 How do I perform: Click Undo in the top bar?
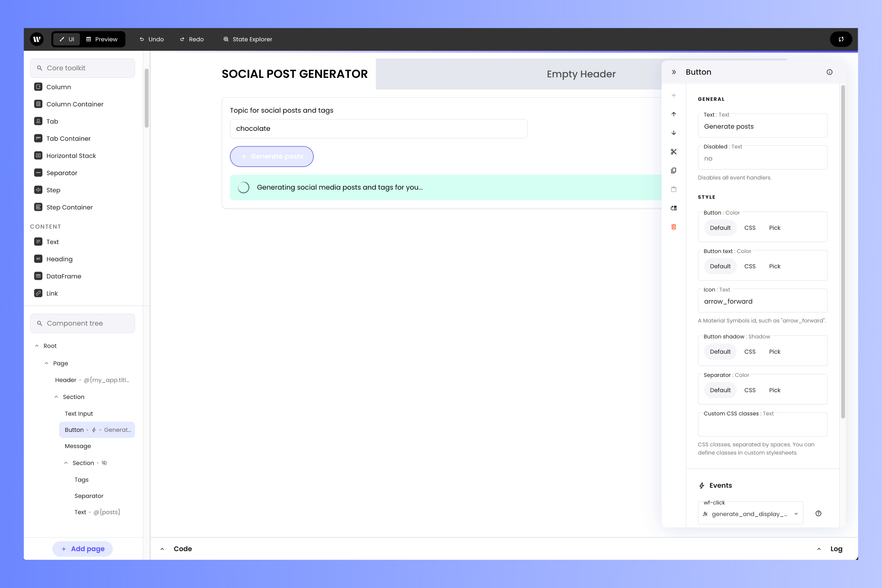(151, 39)
